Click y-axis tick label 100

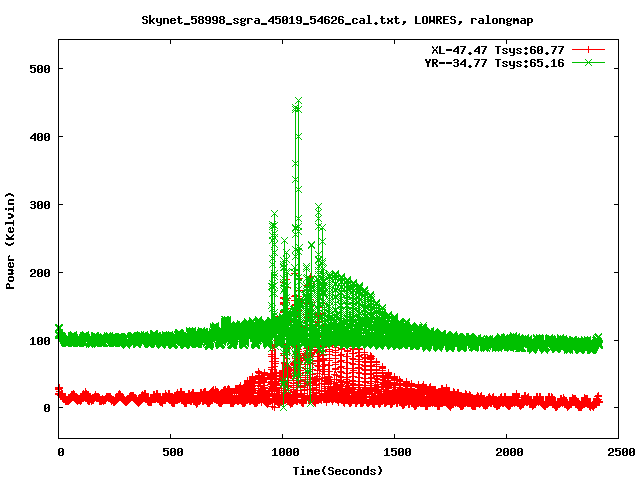(40, 341)
